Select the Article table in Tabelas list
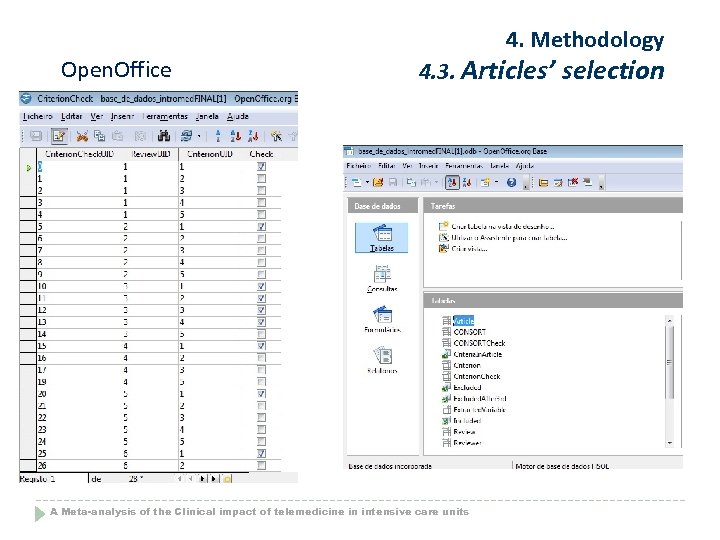 (x=458, y=321)
